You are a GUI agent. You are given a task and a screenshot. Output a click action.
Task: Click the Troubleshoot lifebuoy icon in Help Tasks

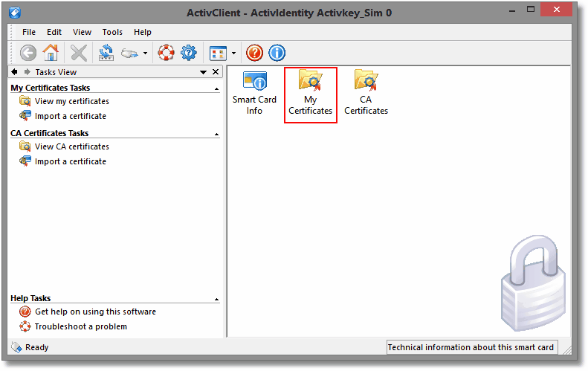pyautogui.click(x=25, y=326)
